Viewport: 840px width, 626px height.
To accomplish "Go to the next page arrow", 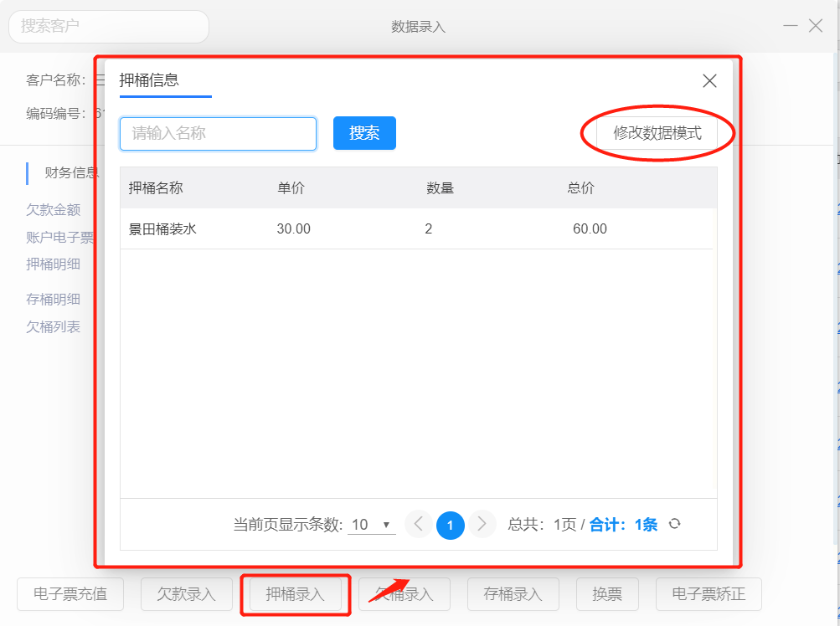I will coord(482,524).
